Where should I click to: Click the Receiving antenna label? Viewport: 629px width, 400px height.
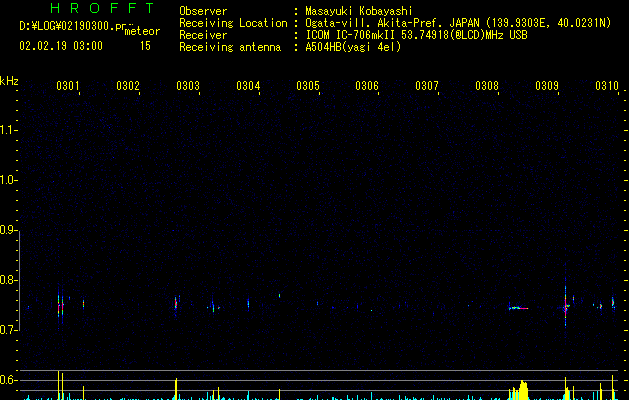230,47
